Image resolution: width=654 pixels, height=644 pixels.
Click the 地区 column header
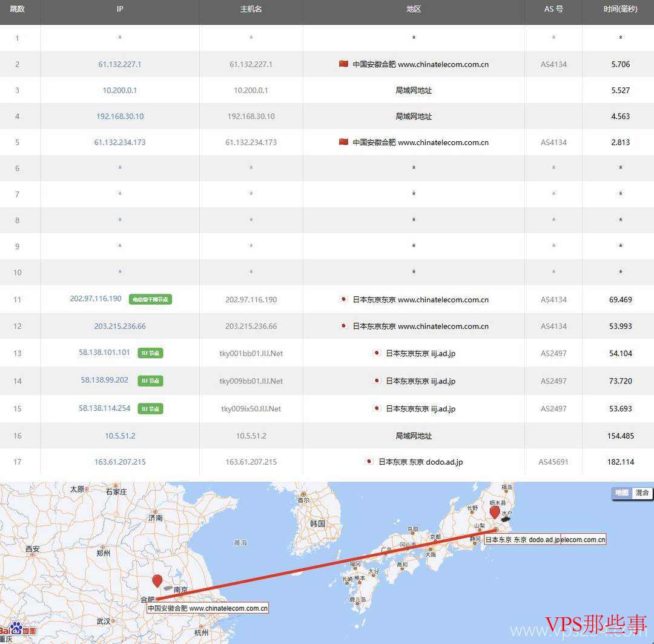[414, 8]
